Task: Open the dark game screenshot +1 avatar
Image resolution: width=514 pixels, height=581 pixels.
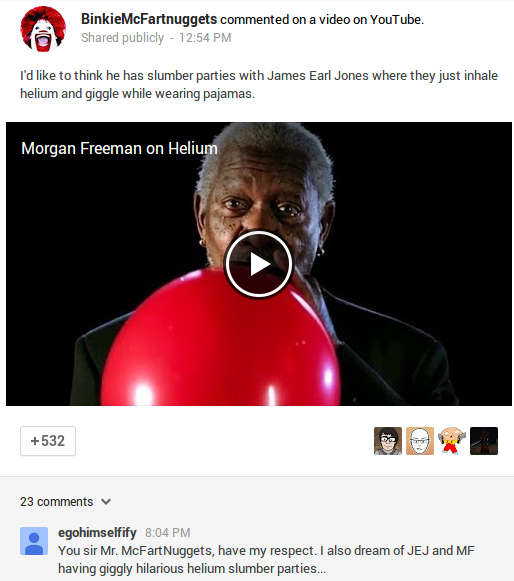Action: [x=484, y=441]
